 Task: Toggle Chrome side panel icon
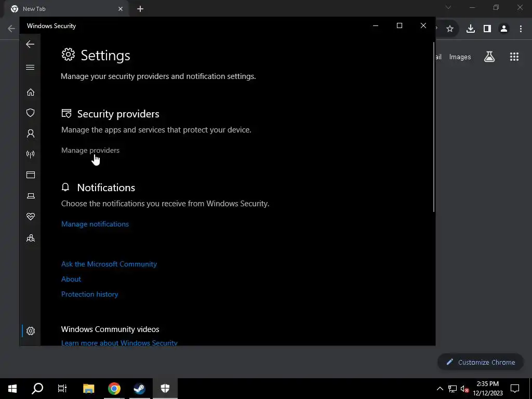pos(487,29)
